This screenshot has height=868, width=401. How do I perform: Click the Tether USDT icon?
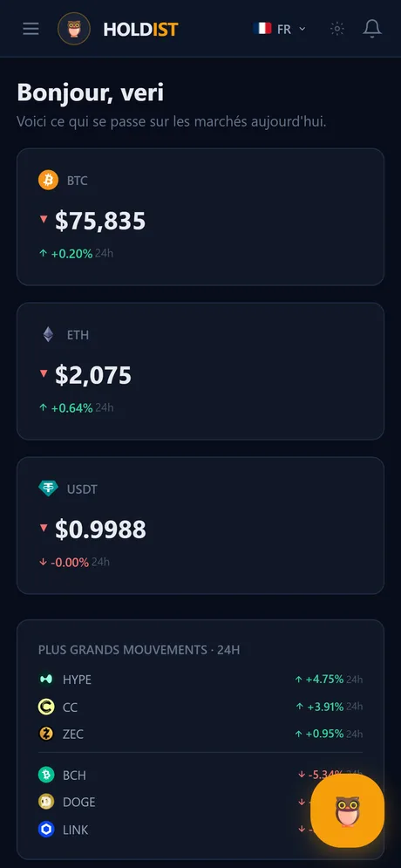[48, 489]
